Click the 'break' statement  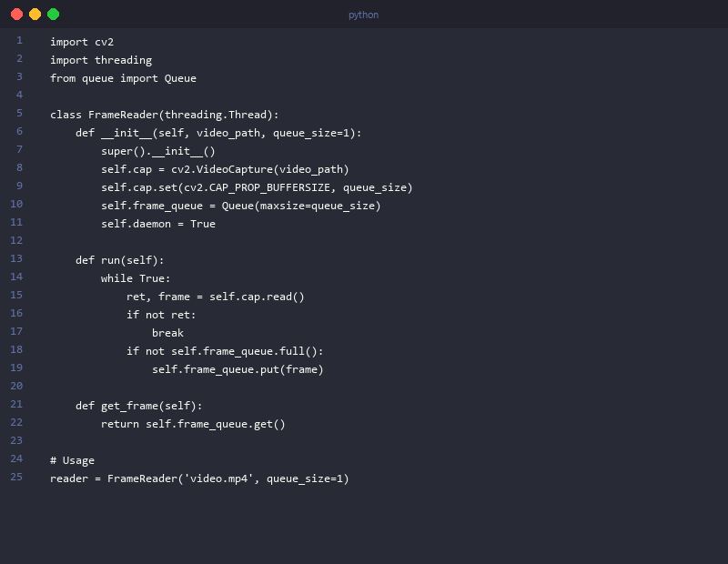click(167, 333)
